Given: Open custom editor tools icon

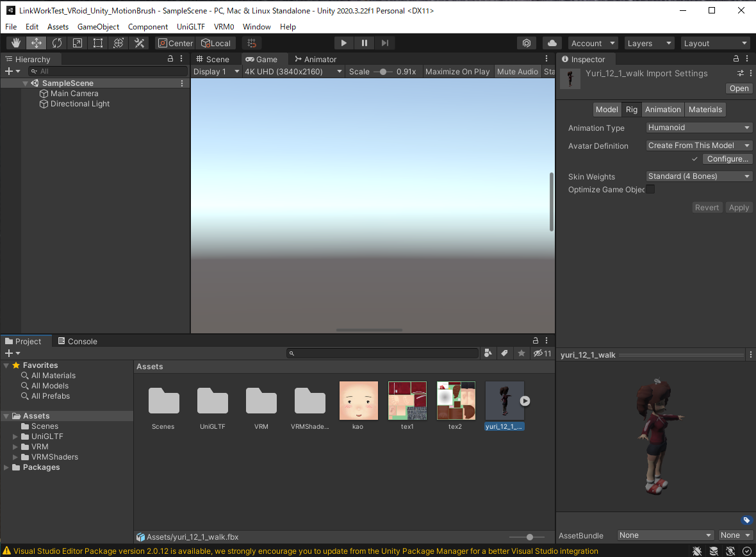Looking at the screenshot, I should (x=139, y=43).
